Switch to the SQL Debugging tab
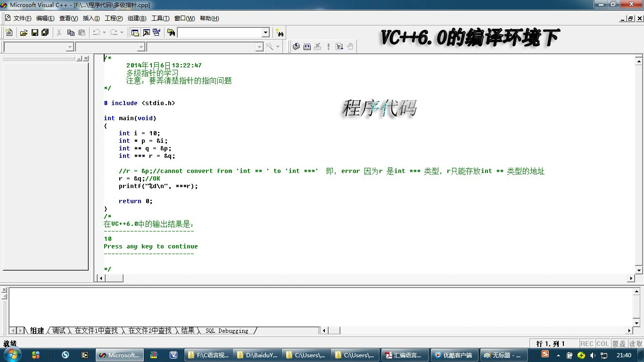 coord(227,331)
